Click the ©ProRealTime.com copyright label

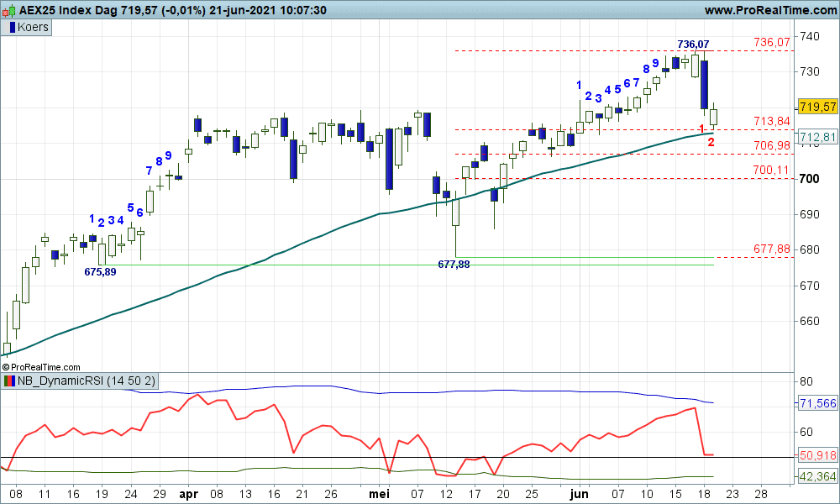coord(41,367)
